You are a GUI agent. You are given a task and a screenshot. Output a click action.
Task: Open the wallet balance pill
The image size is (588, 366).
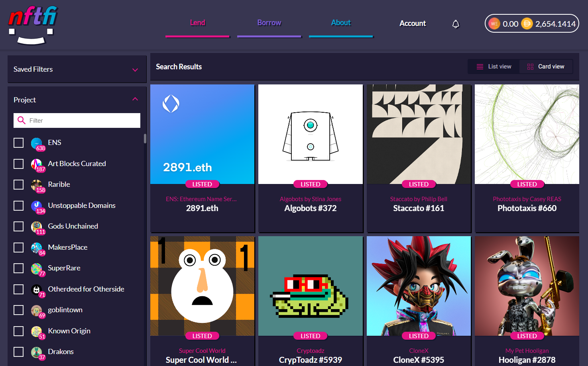532,23
